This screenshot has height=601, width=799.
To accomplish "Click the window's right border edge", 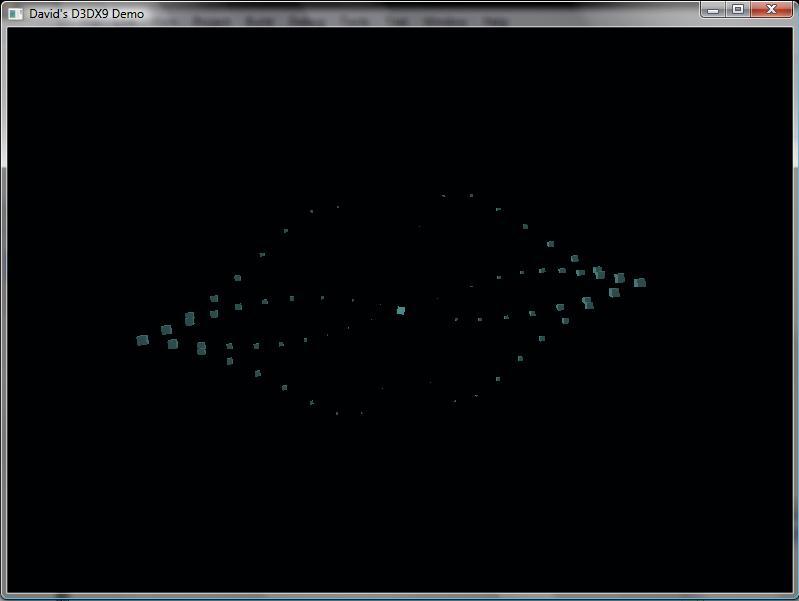I will tap(795, 300).
